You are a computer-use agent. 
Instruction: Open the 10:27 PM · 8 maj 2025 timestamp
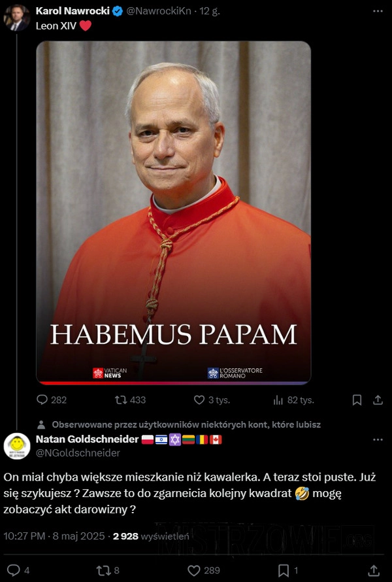point(54,536)
